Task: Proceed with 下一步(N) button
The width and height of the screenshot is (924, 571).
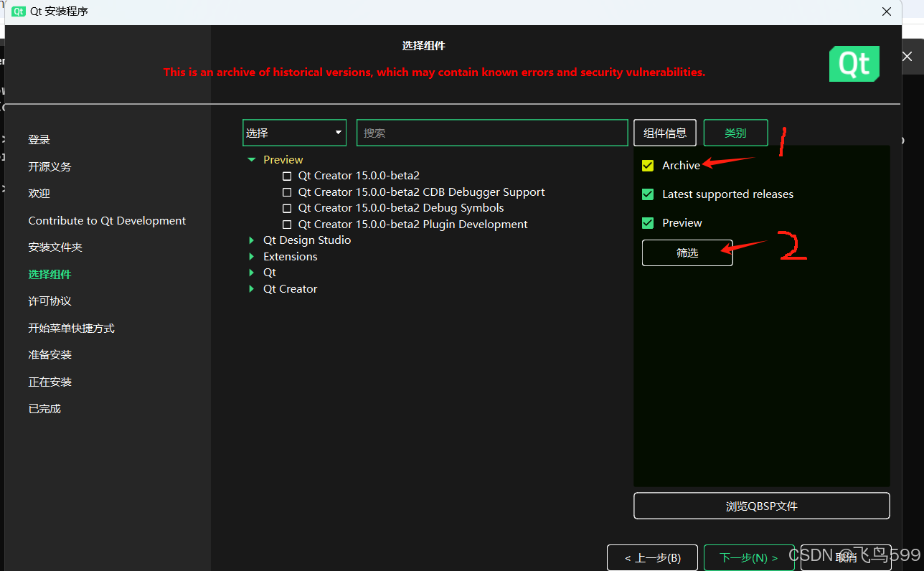Action: point(749,557)
